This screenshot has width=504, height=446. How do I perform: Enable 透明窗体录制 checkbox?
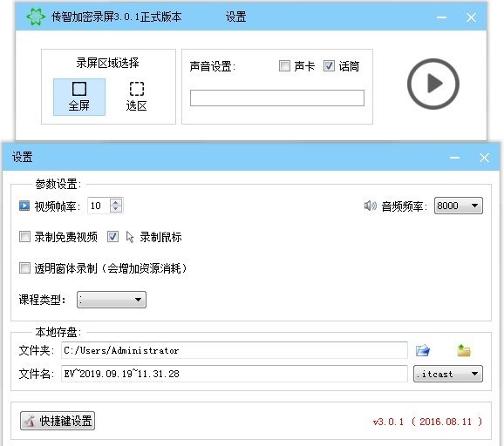pyautogui.click(x=24, y=267)
